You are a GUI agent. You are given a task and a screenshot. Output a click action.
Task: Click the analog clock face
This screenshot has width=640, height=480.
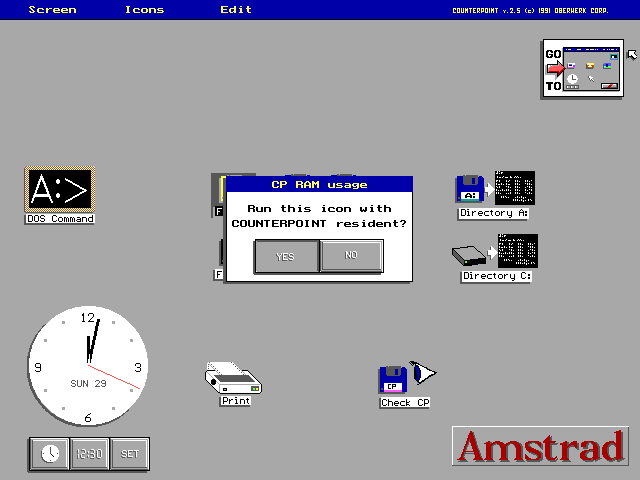(88, 365)
